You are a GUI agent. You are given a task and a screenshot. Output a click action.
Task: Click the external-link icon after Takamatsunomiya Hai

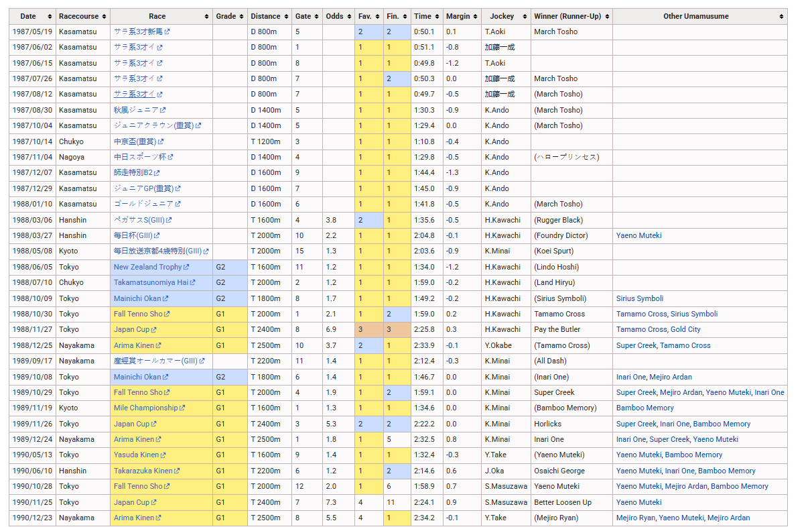(193, 283)
